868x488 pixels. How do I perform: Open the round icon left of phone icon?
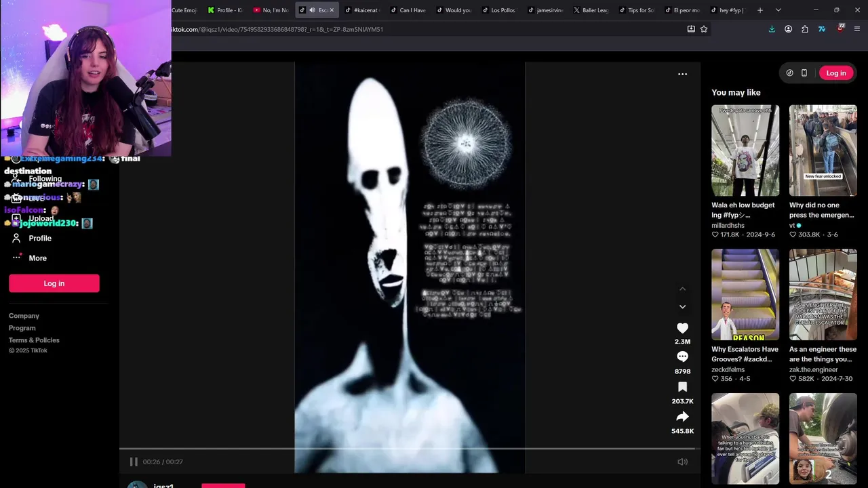(x=789, y=73)
